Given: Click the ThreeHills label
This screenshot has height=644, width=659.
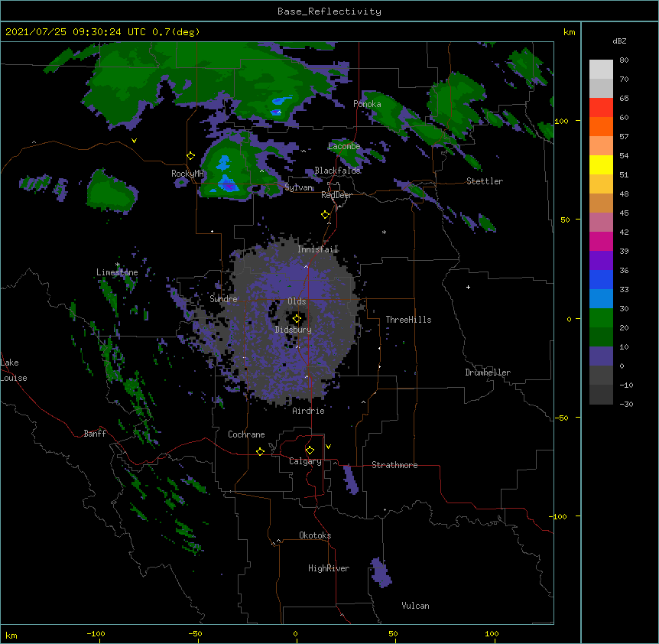Looking at the screenshot, I should (408, 320).
